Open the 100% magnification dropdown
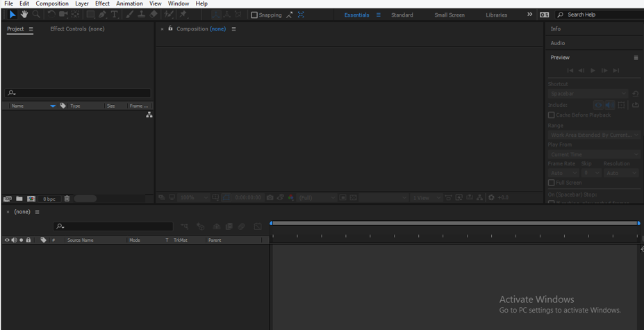The width and height of the screenshot is (644, 330). tap(194, 198)
